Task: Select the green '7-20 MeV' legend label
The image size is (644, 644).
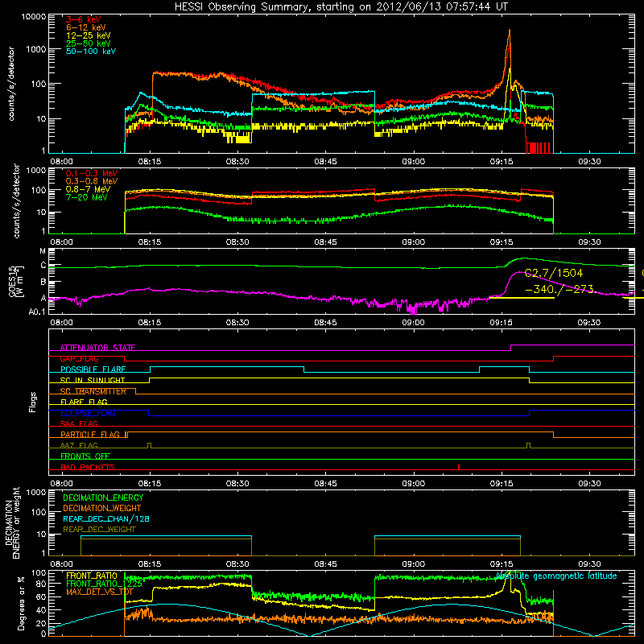Action: (87, 197)
